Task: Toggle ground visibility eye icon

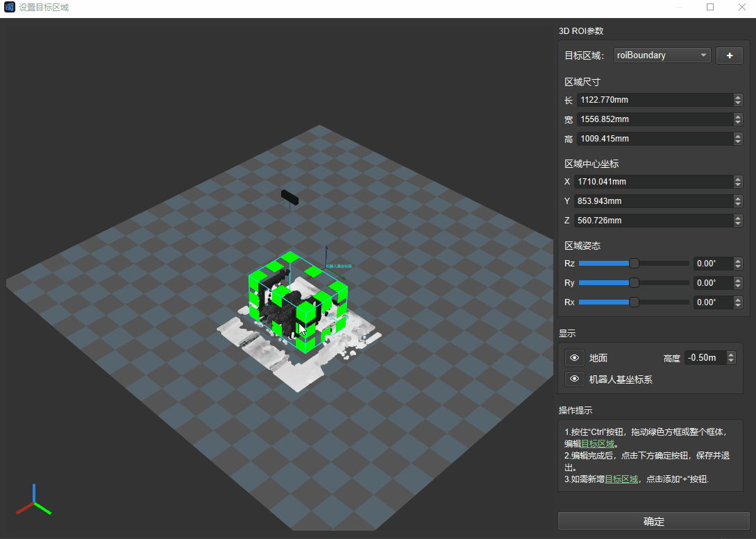Action: [574, 358]
